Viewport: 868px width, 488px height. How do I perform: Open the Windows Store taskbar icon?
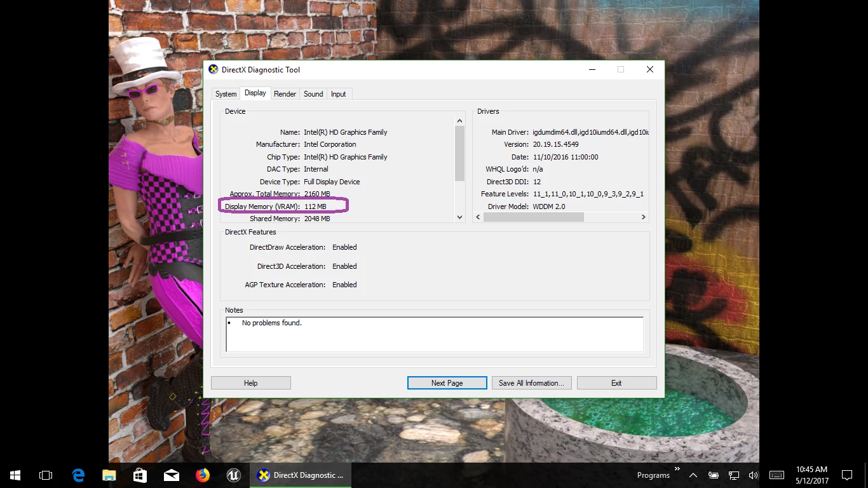[140, 475]
